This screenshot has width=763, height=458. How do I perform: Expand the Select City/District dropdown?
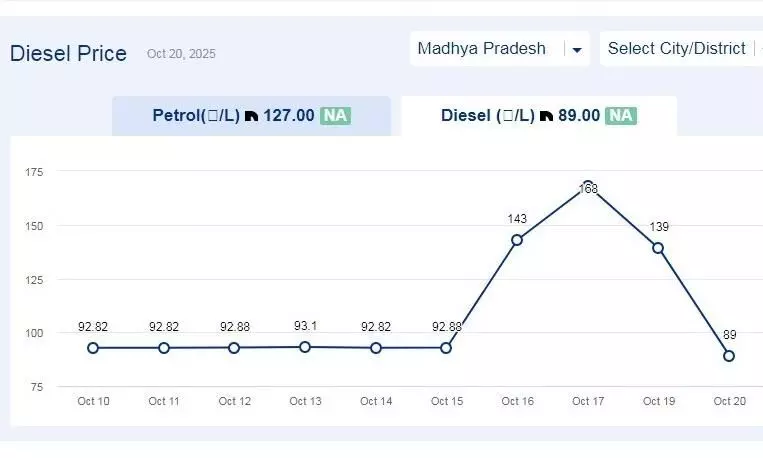click(x=678, y=49)
